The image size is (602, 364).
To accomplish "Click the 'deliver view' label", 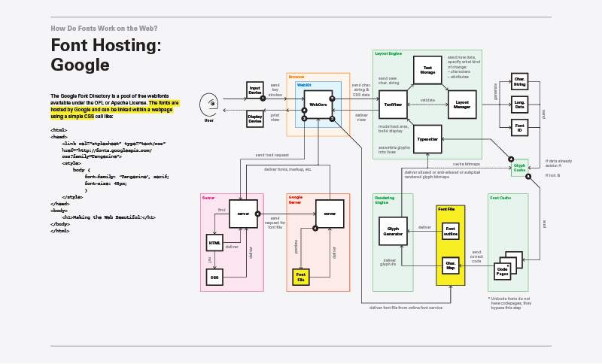I will tap(361, 117).
